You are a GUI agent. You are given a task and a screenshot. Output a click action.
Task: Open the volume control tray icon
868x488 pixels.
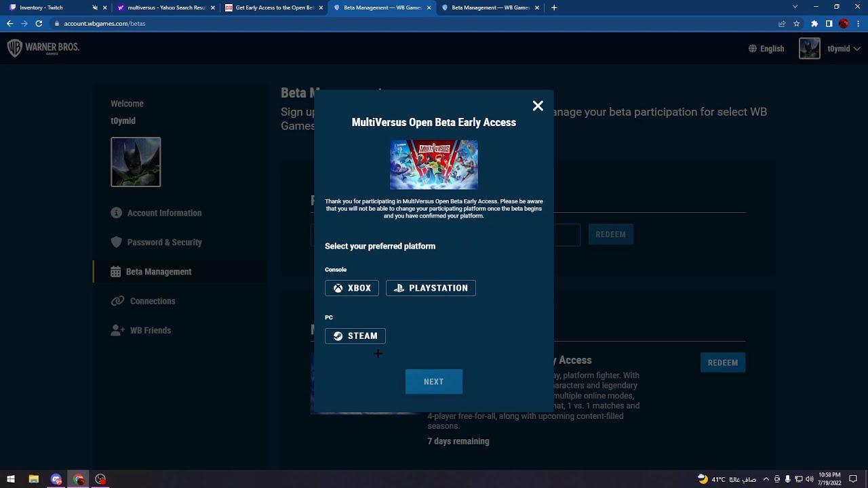(x=809, y=479)
